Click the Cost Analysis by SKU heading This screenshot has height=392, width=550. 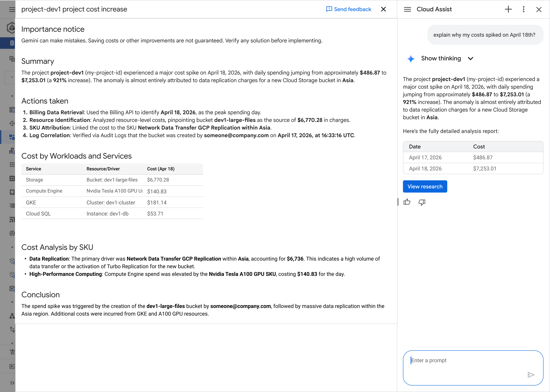[x=57, y=247]
